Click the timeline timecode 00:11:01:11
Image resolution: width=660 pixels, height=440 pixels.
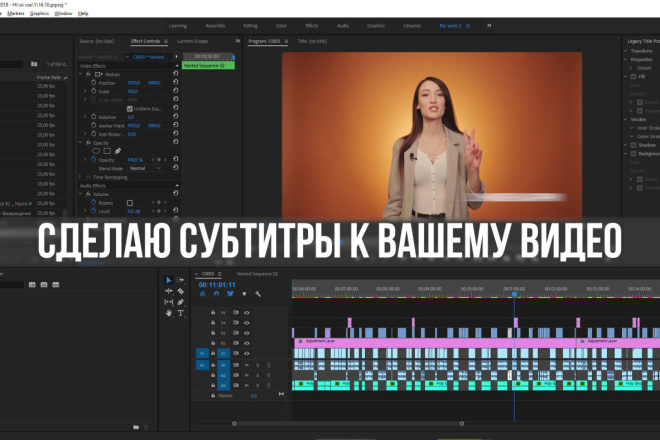(217, 285)
